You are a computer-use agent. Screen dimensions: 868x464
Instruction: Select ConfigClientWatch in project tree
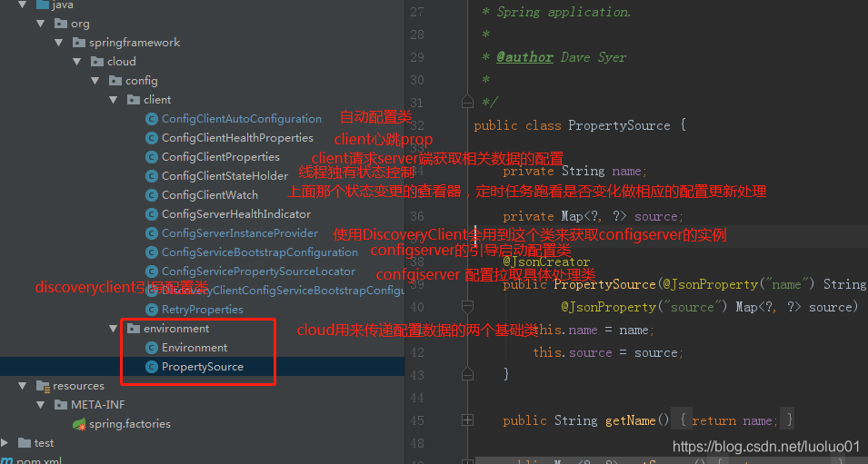point(210,195)
